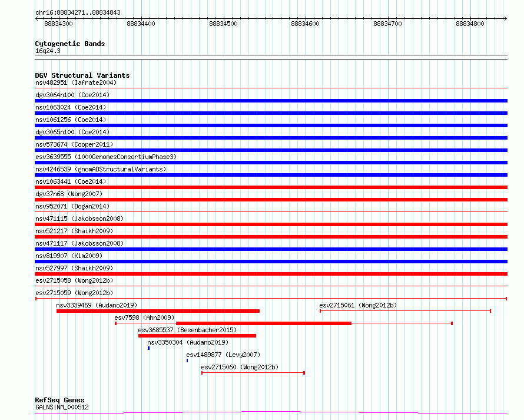The width and height of the screenshot is (524, 420).
Task: Click the red bar under nsv527997 (Shaikh2009)
Action: (271, 274)
